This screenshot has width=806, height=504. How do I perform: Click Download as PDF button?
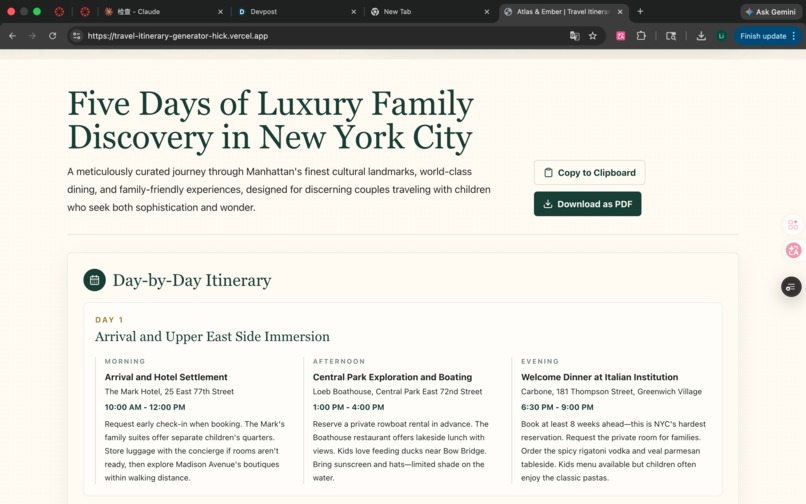click(x=588, y=204)
